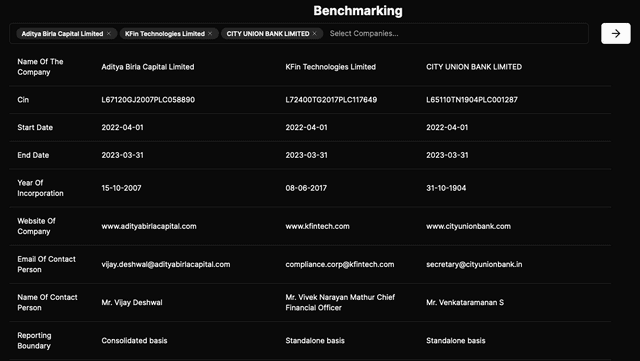Select CIN L72400TG2017PLC117649

click(331, 100)
